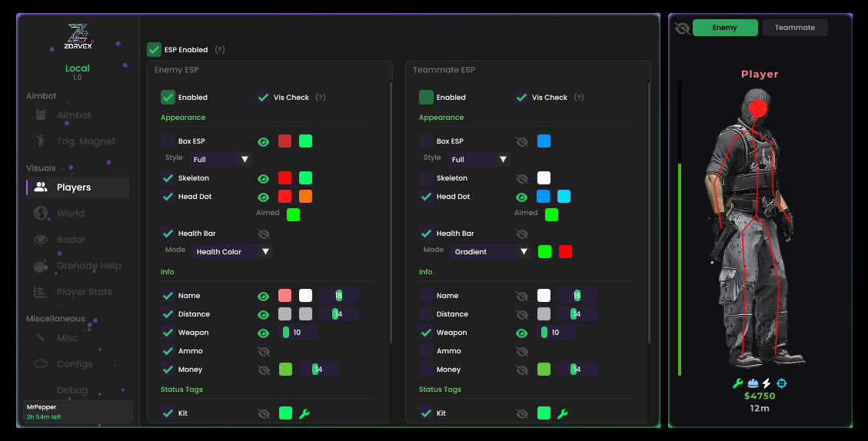Screen dimensions: 868x441
Task: Switch to Teammate preview tab
Action: [794, 28]
